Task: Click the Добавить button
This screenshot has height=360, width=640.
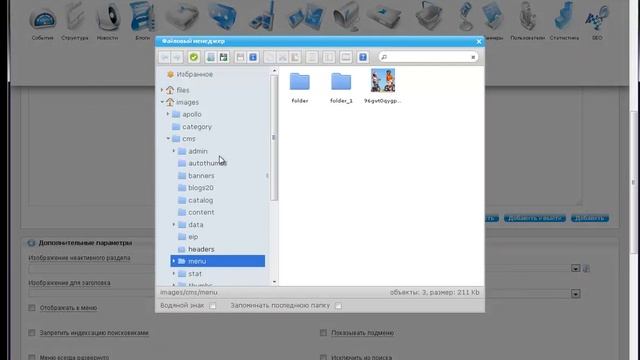Action: tap(590, 218)
